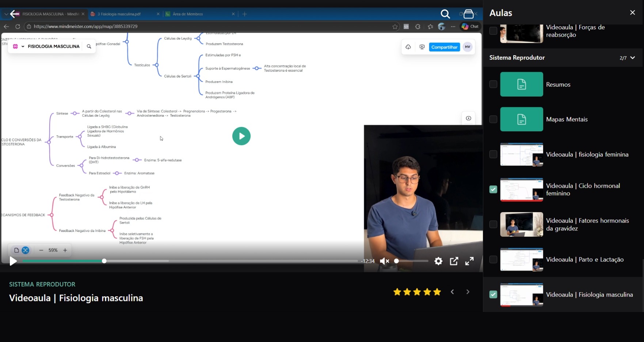The image size is (644, 342).
Task: Check the Fatores hormonais da gravidez checkbox
Action: point(493,224)
